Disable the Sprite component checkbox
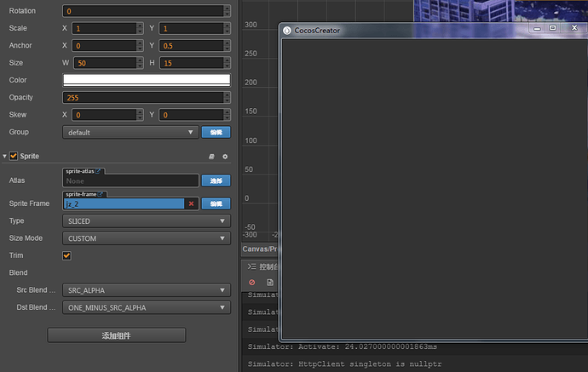 14,156
